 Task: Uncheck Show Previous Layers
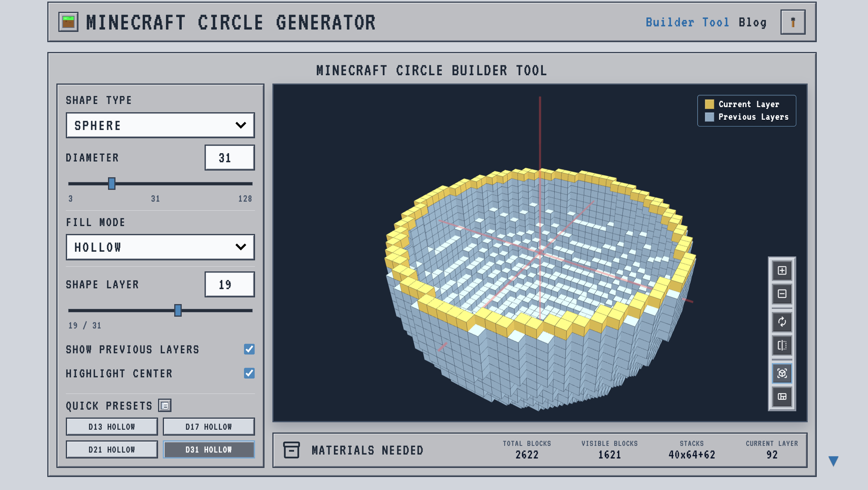(249, 349)
